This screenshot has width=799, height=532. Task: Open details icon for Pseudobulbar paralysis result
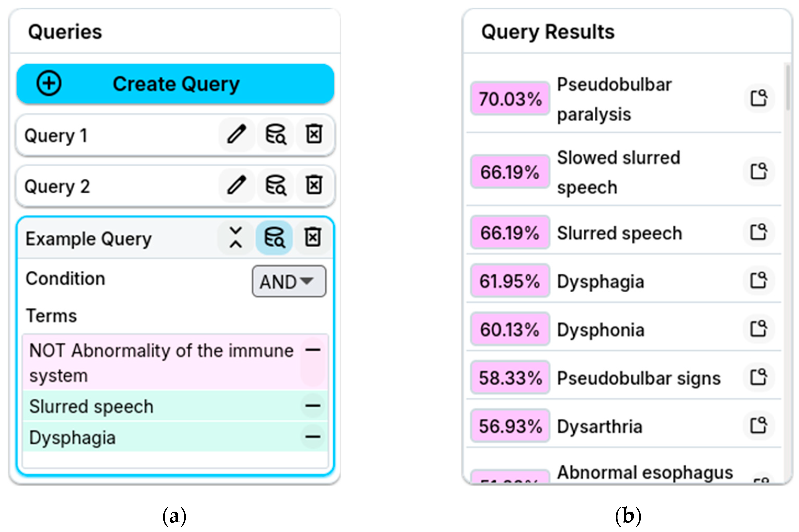tap(759, 99)
